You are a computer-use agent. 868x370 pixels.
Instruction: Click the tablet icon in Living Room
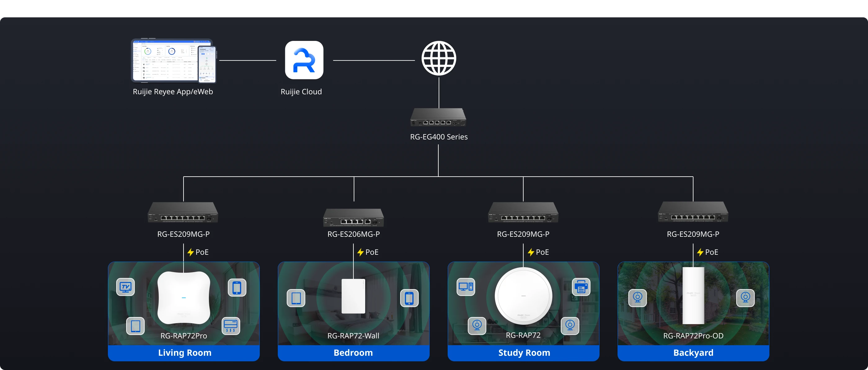coord(135,326)
